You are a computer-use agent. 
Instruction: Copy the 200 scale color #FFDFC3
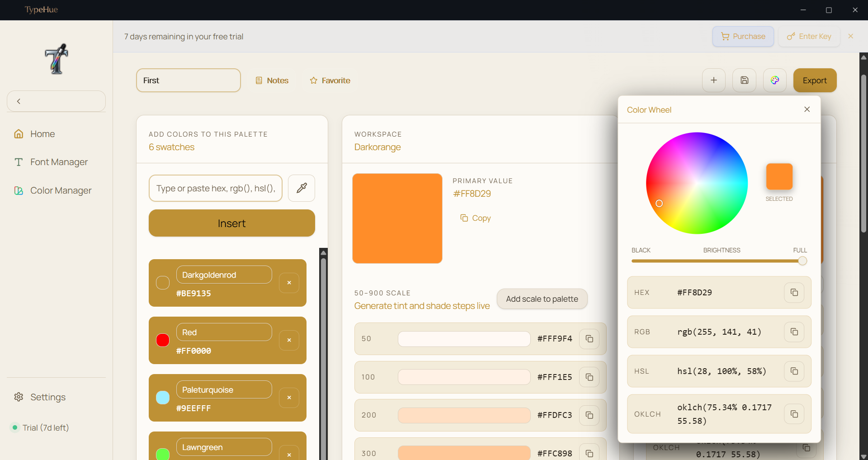click(x=590, y=415)
